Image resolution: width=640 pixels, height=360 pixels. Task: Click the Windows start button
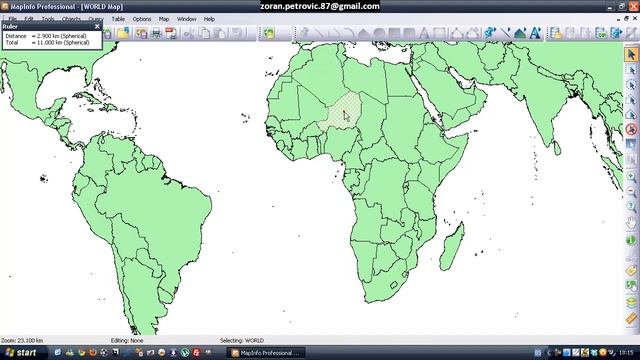tap(22, 352)
